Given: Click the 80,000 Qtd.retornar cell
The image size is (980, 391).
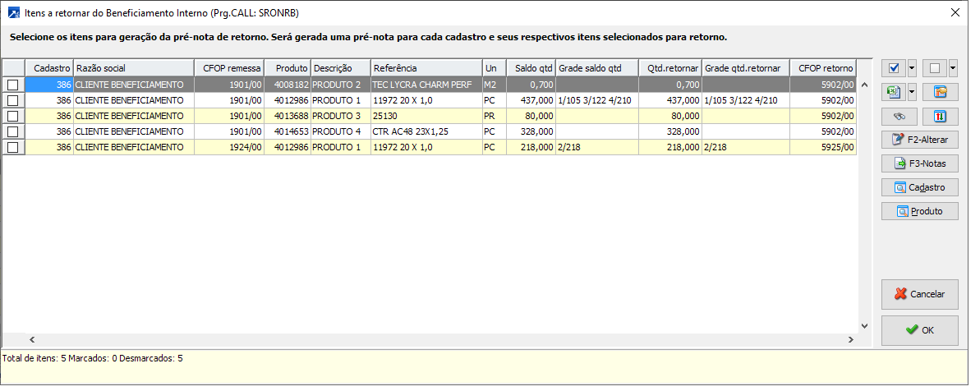Looking at the screenshot, I should point(670,116).
